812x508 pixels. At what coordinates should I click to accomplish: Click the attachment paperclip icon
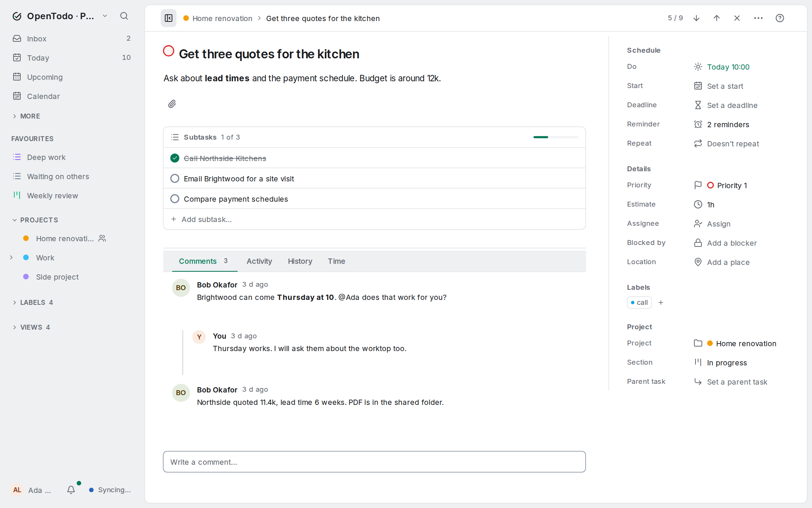172,104
